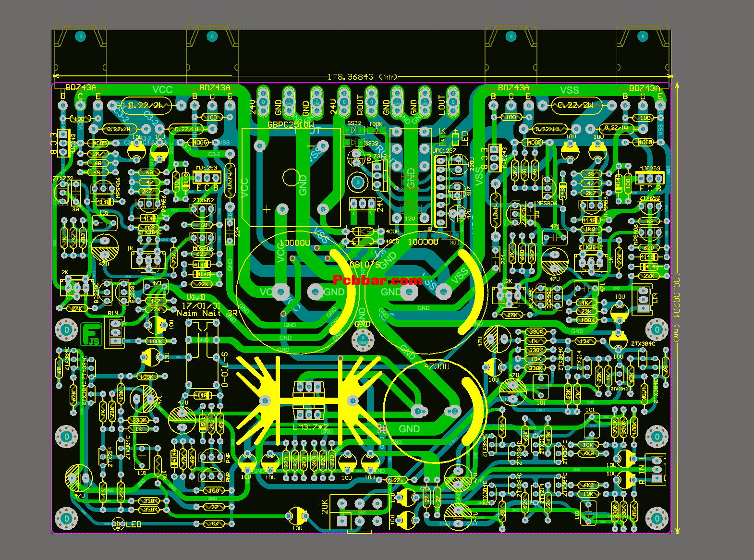The image size is (754, 560).
Task: Select the 130.30204 (mm) height dimension text
Action: coord(676,308)
